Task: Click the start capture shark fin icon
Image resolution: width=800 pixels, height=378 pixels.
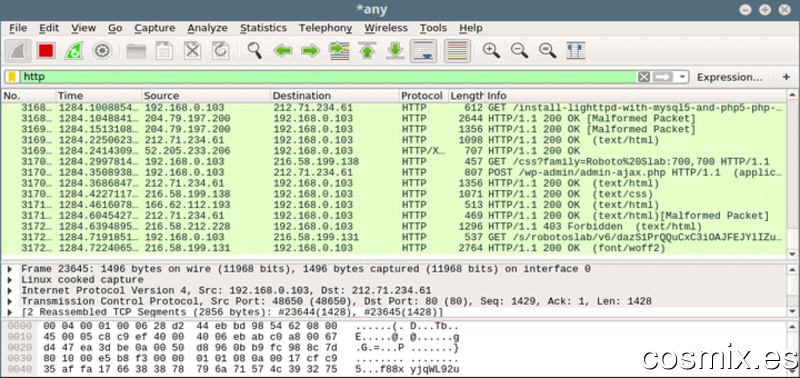Action: tap(18, 51)
